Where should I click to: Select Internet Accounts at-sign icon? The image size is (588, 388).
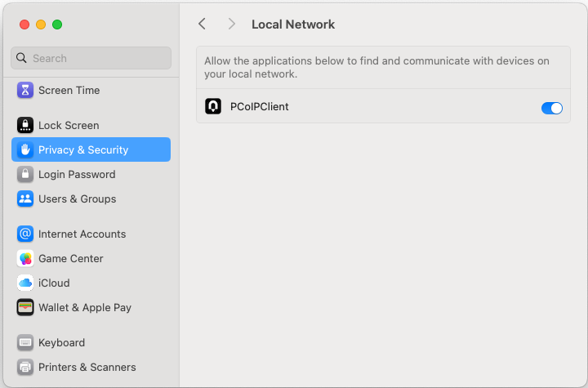click(25, 234)
